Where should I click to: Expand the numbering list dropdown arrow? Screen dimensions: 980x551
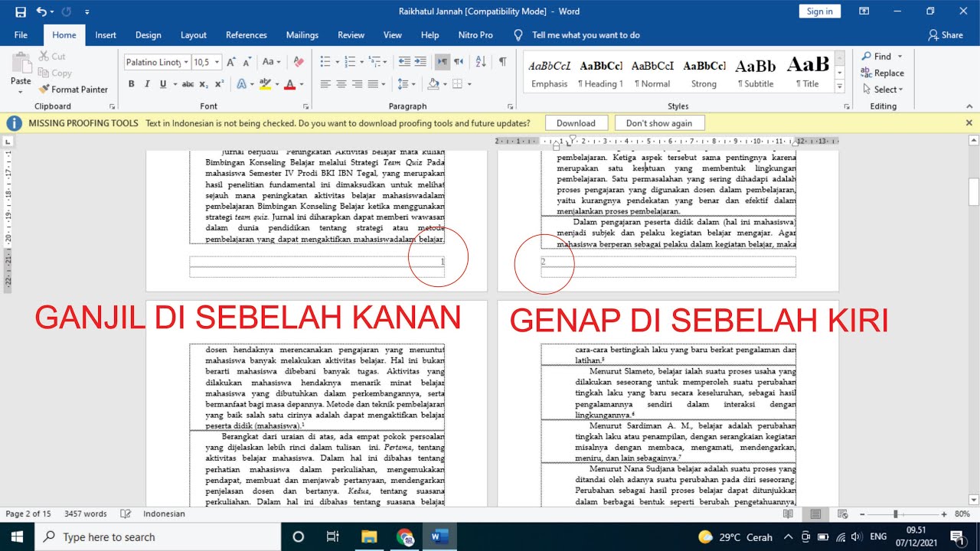click(x=361, y=62)
